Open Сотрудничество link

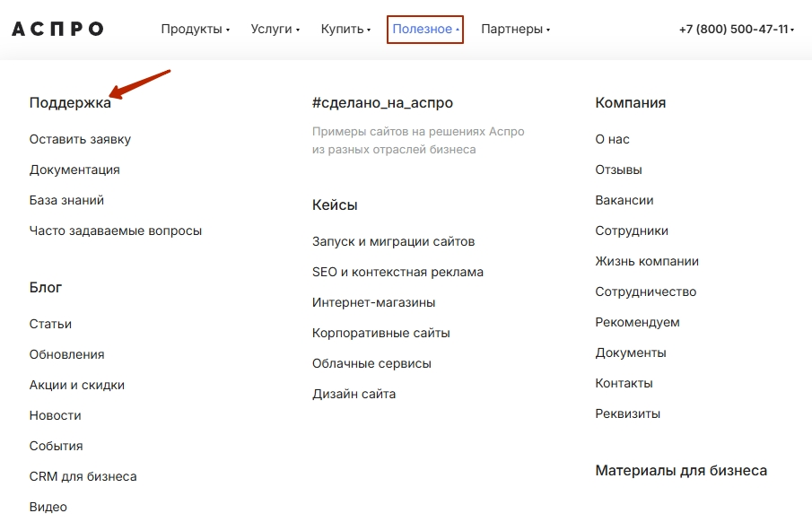[x=646, y=292]
